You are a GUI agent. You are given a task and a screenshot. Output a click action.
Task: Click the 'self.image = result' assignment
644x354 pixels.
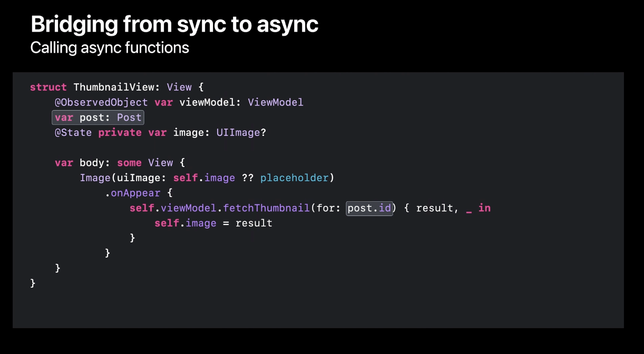tap(213, 223)
